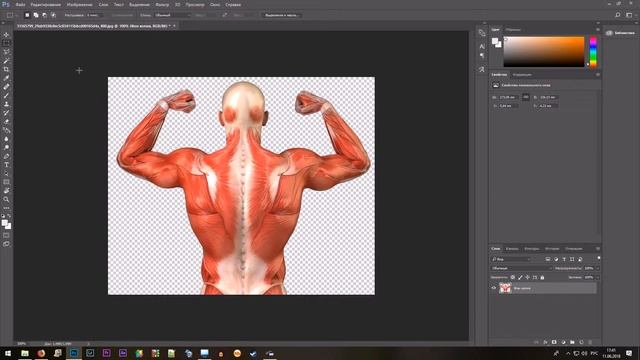
Task: Open the Color panel flyout menu
Action: pos(598,30)
